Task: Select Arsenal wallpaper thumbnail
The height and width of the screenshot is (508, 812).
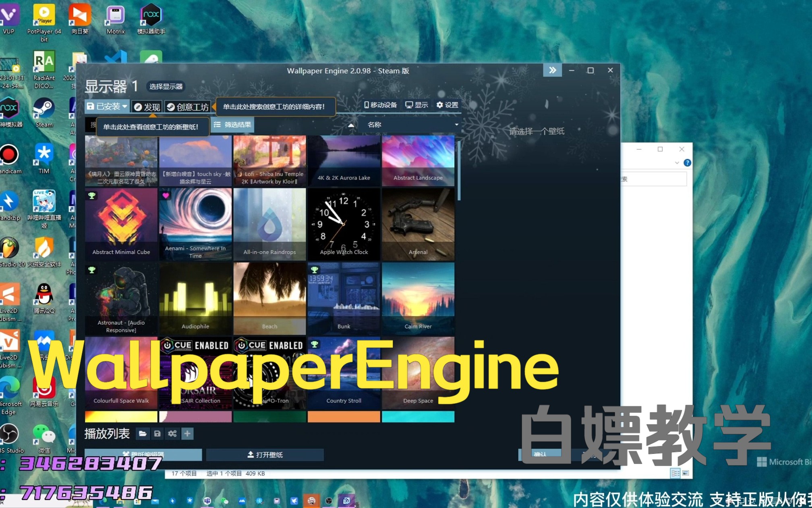Action: 418,224
